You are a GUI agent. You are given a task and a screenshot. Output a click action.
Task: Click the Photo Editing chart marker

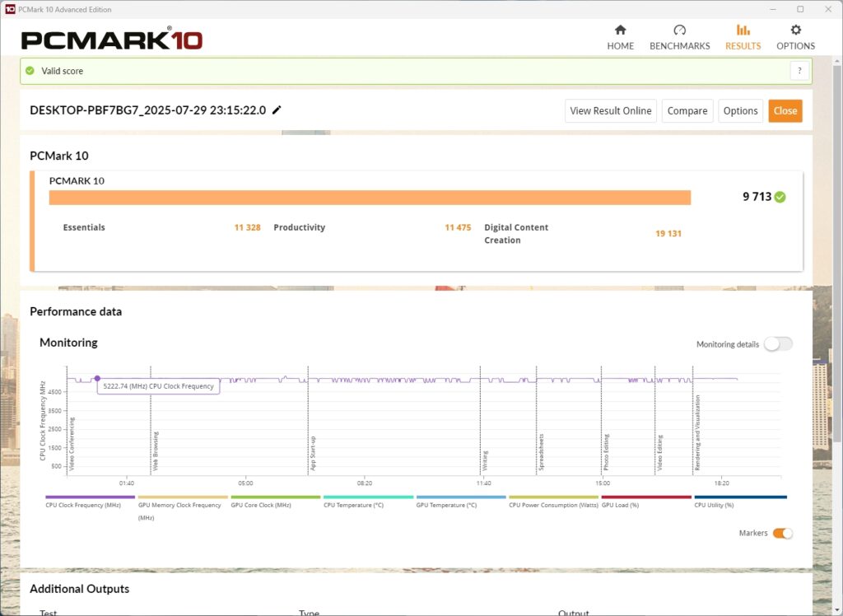pyautogui.click(x=606, y=452)
